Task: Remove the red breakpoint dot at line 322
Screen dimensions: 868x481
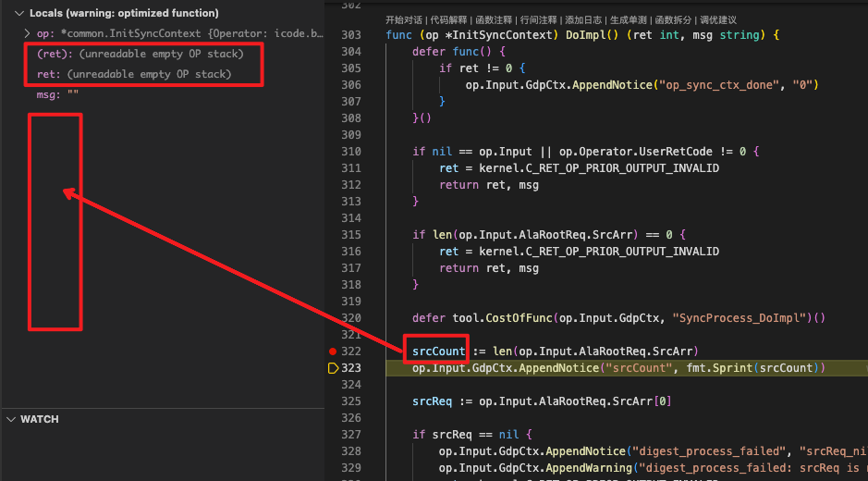Action: click(x=333, y=351)
